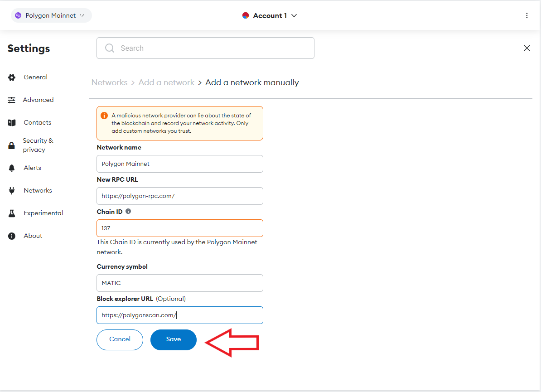Open the Polygon Mainnet network selector dropdown
Screen dimensions: 541x392
coord(51,15)
